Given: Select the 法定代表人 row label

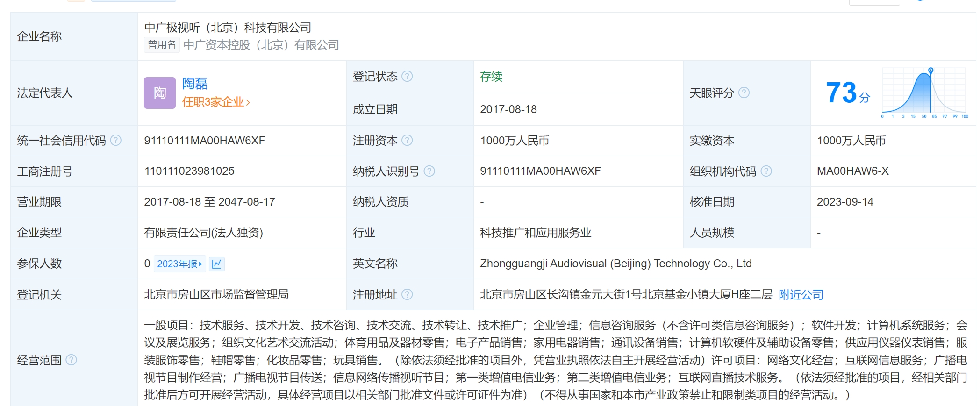Looking at the screenshot, I should coord(45,93).
